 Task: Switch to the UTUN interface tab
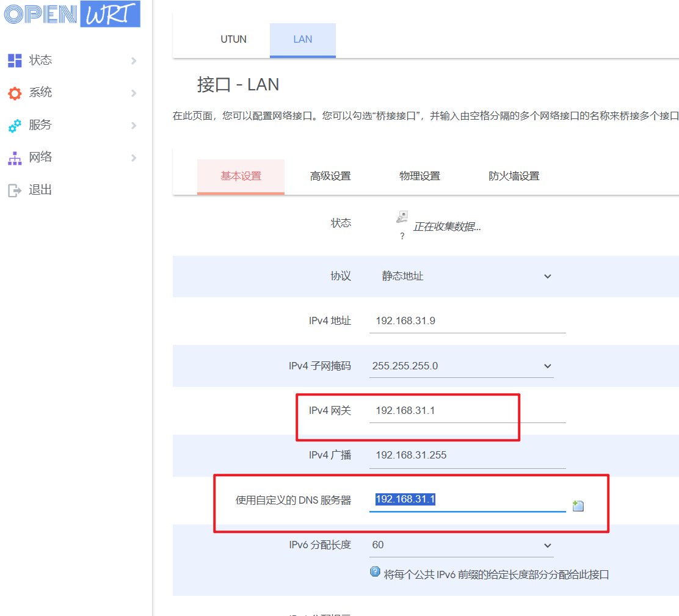coord(233,38)
